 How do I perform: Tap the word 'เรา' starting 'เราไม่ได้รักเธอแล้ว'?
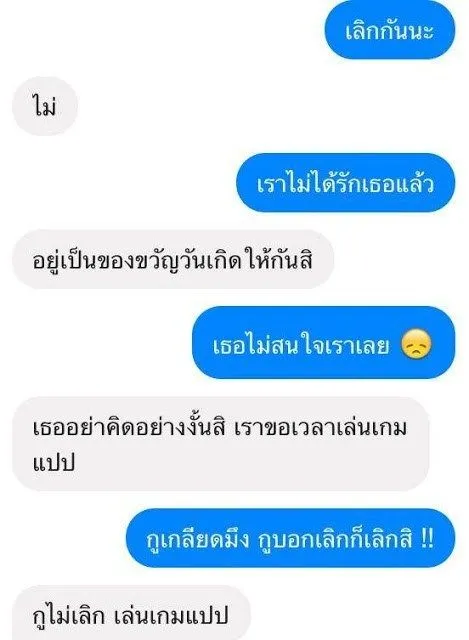click(x=271, y=184)
